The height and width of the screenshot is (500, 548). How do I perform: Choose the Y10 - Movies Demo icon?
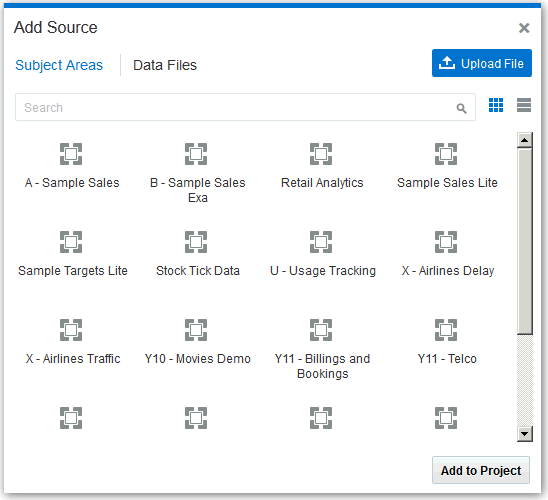(196, 330)
